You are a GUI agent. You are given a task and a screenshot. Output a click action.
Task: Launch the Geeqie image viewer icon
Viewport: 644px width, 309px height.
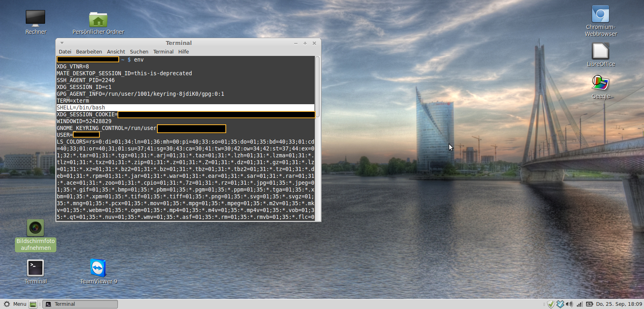(600, 83)
